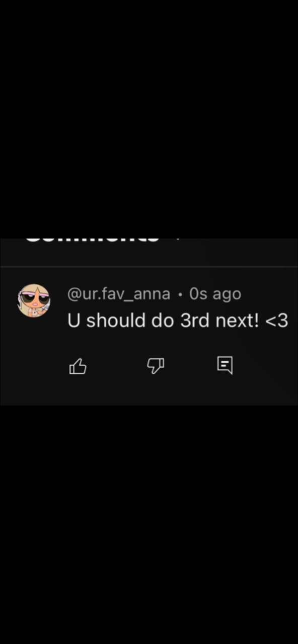Give a thumbs up to "U should do 3rd next!"
The height and width of the screenshot is (644, 298).
(x=78, y=366)
